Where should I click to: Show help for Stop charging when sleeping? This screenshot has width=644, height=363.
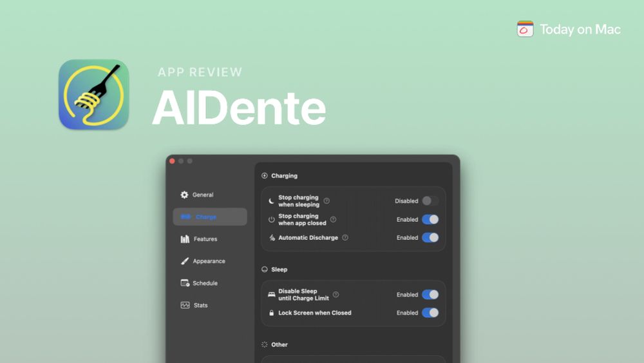tap(327, 201)
